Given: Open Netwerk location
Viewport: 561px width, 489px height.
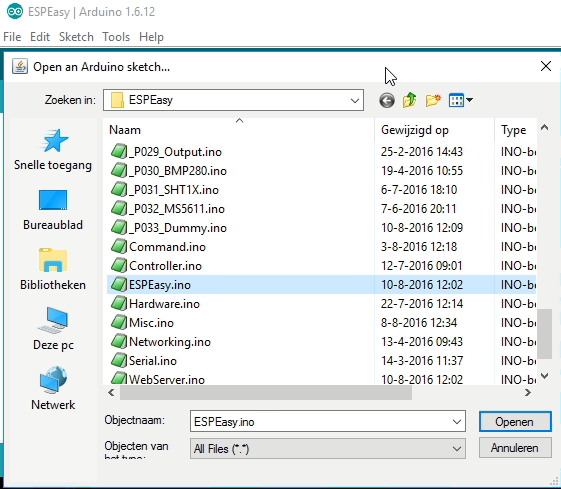Looking at the screenshot, I should tap(53, 389).
